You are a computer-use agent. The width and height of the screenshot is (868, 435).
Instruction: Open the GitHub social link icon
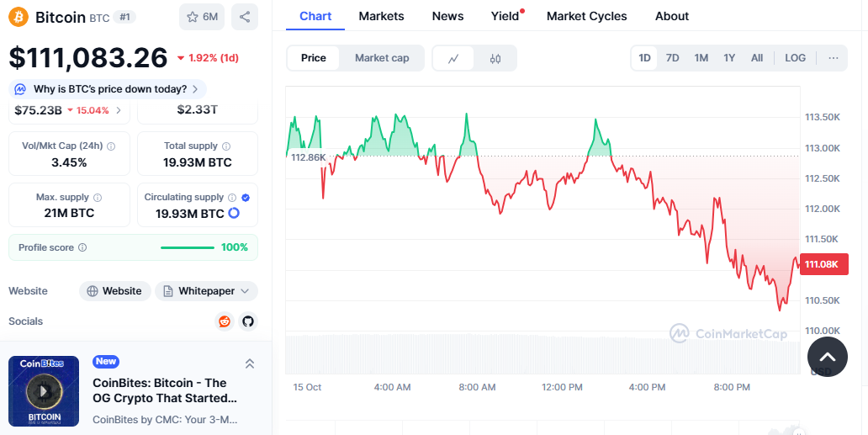[247, 321]
